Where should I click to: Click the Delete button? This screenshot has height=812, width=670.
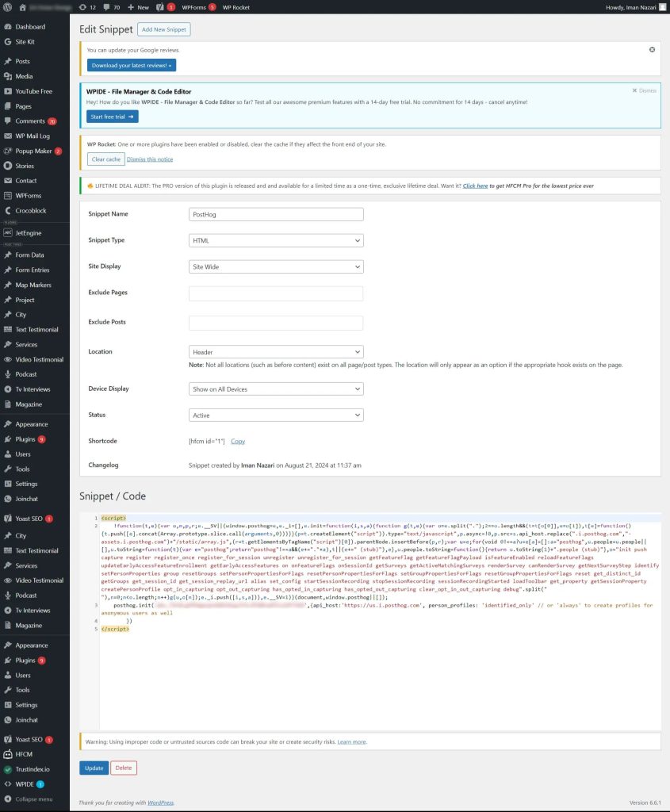tap(123, 768)
